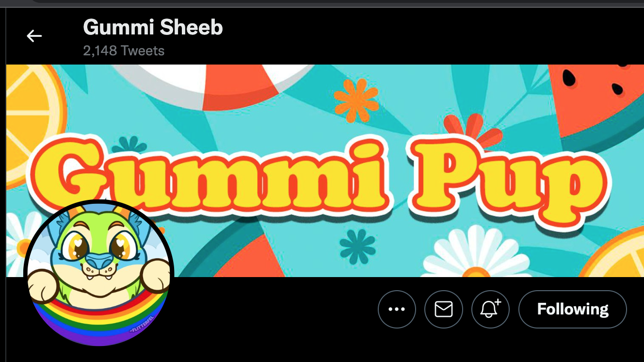Click the Following button
Image resolution: width=644 pixels, height=362 pixels.
click(573, 309)
